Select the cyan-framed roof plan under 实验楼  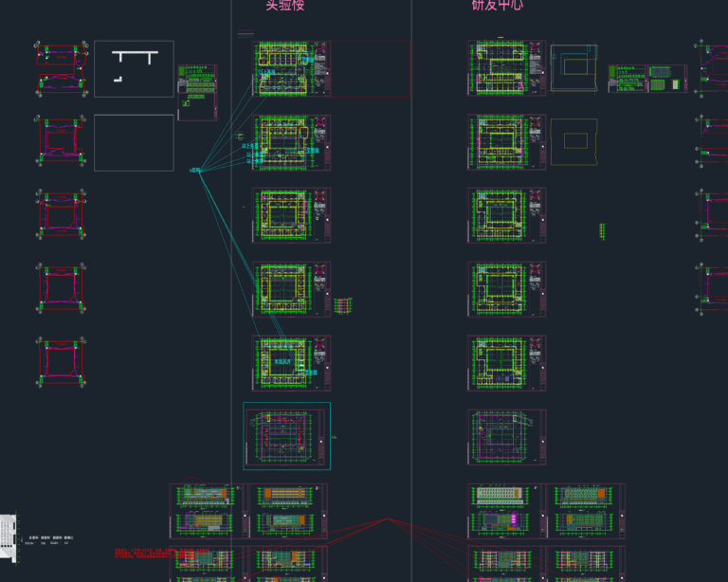(x=287, y=436)
